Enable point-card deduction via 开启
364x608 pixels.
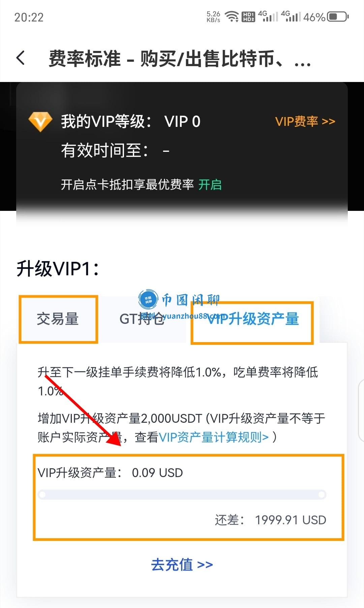point(210,185)
